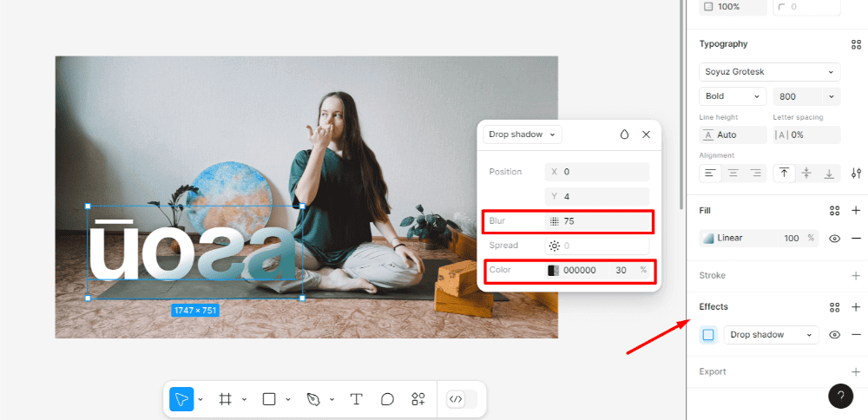Image resolution: width=868 pixels, height=420 pixels.
Task: Close the Drop shadow popup
Action: point(646,135)
